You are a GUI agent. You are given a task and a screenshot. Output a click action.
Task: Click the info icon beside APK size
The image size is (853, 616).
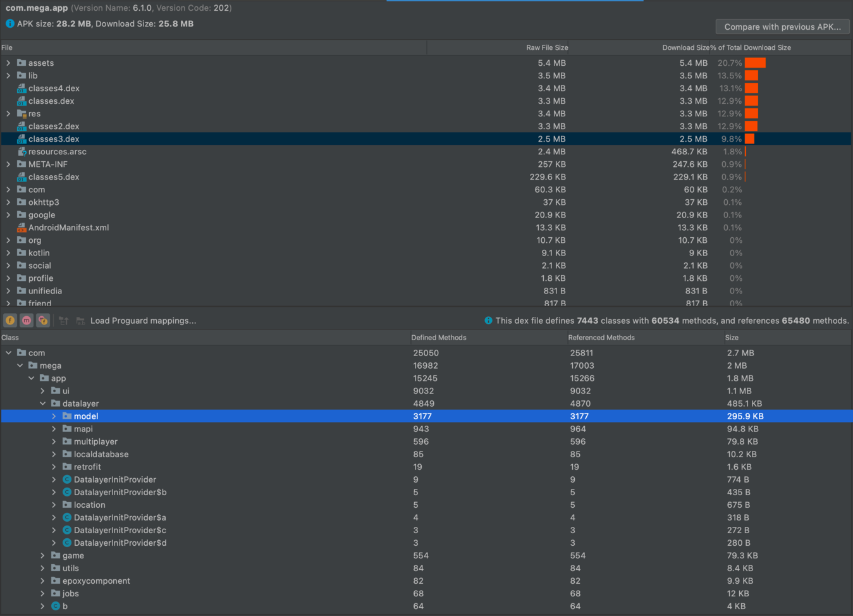coord(9,23)
